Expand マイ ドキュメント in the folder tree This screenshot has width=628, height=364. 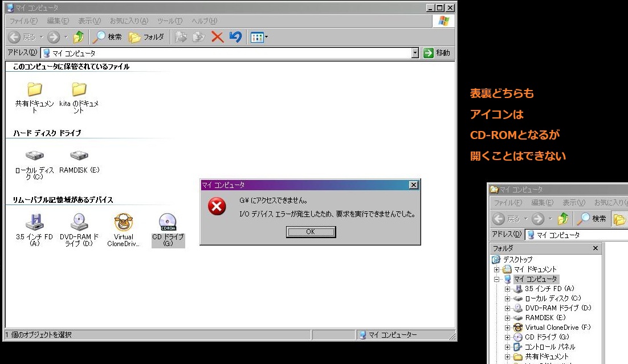coord(496,269)
